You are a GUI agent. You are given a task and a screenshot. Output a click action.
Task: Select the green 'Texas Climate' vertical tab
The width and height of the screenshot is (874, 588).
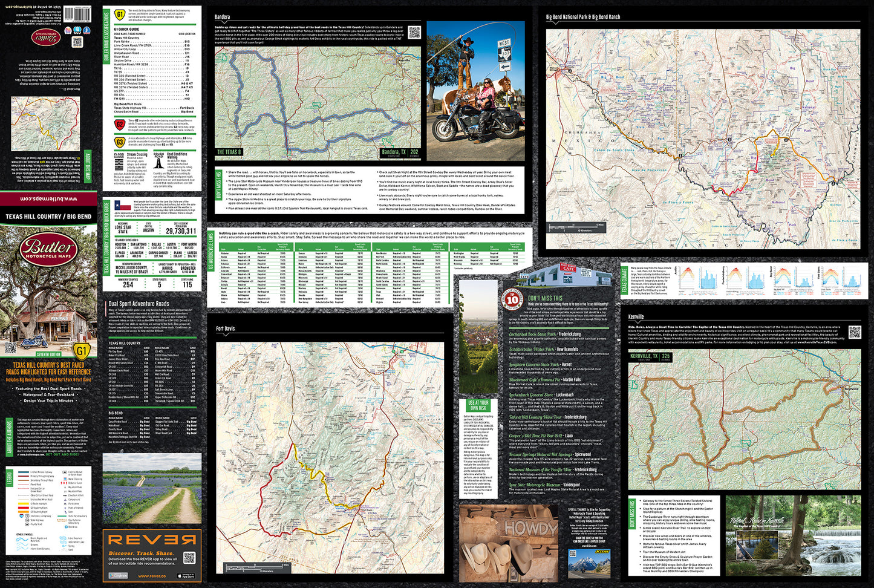[x=625, y=281]
